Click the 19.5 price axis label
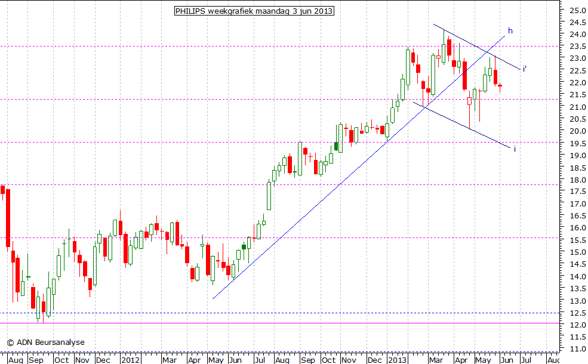588x364 pixels. [577, 144]
